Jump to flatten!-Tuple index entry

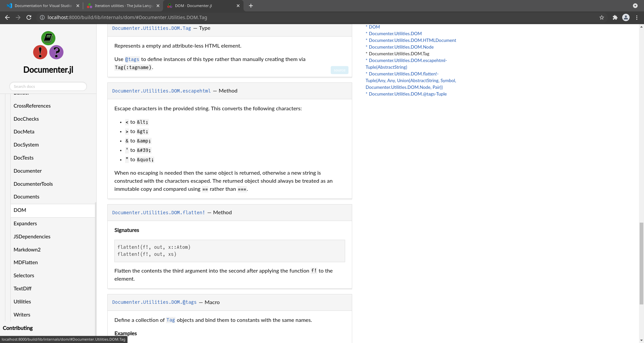(x=411, y=80)
